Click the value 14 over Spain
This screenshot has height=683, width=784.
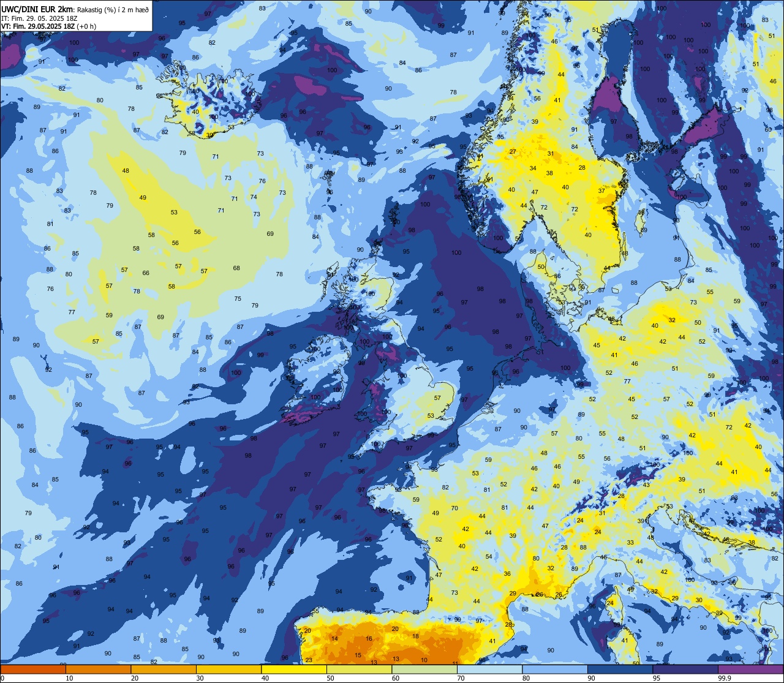click(334, 638)
